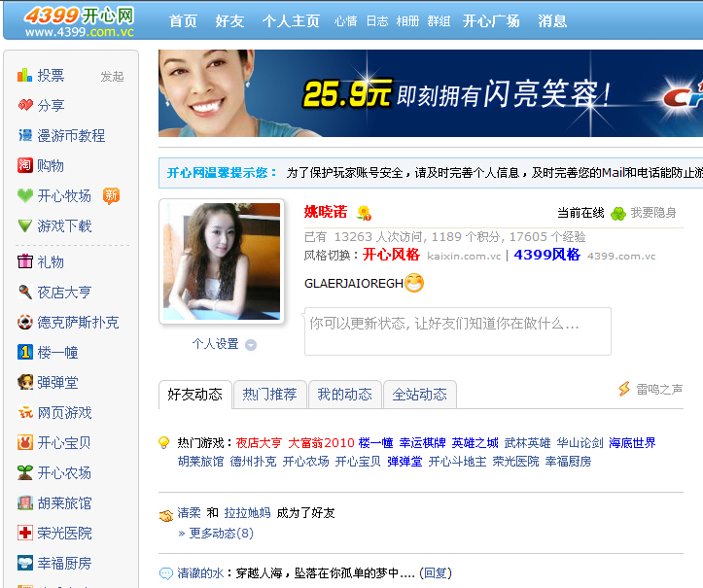
Task: Click the 夜店大亨 microphone icon
Action: (x=25, y=292)
